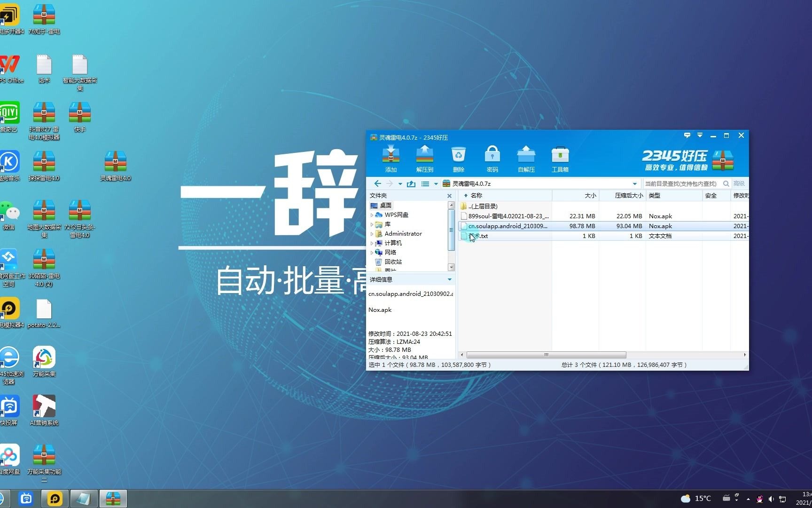Click the 自解压 (Self-extract) icon

click(x=526, y=159)
